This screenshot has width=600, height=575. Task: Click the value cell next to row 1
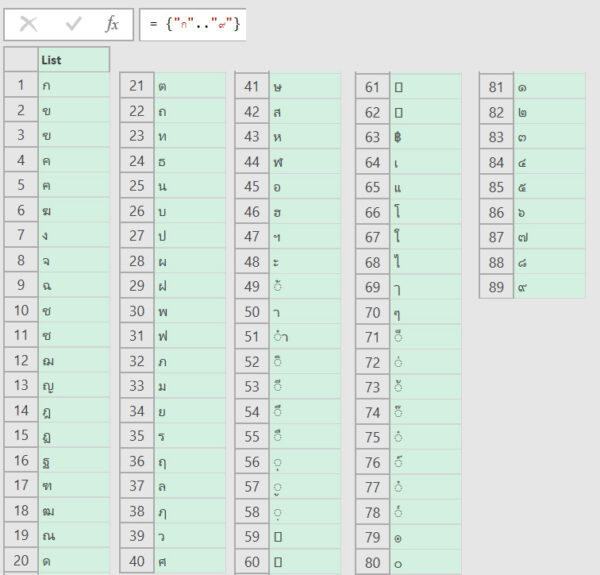pos(73,85)
